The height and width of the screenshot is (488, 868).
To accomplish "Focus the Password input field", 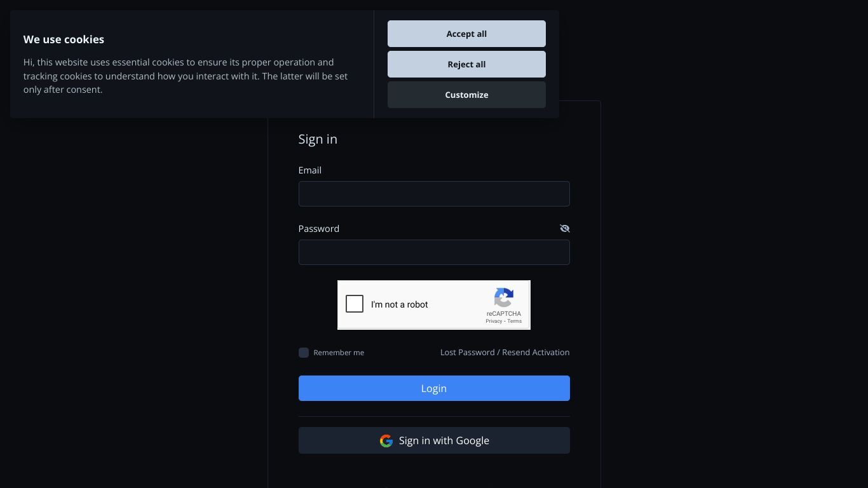I will pyautogui.click(x=434, y=252).
